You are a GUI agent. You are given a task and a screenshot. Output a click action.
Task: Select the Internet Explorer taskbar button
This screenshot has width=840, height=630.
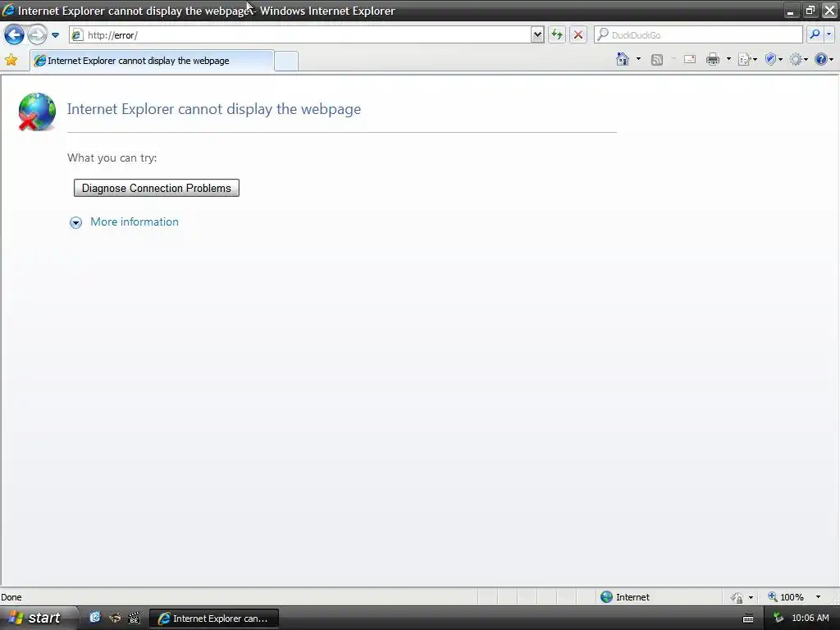pyautogui.click(x=214, y=619)
